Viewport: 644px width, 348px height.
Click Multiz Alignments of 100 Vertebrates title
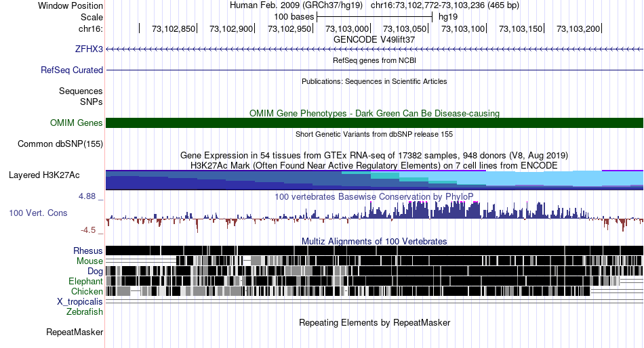374,241
